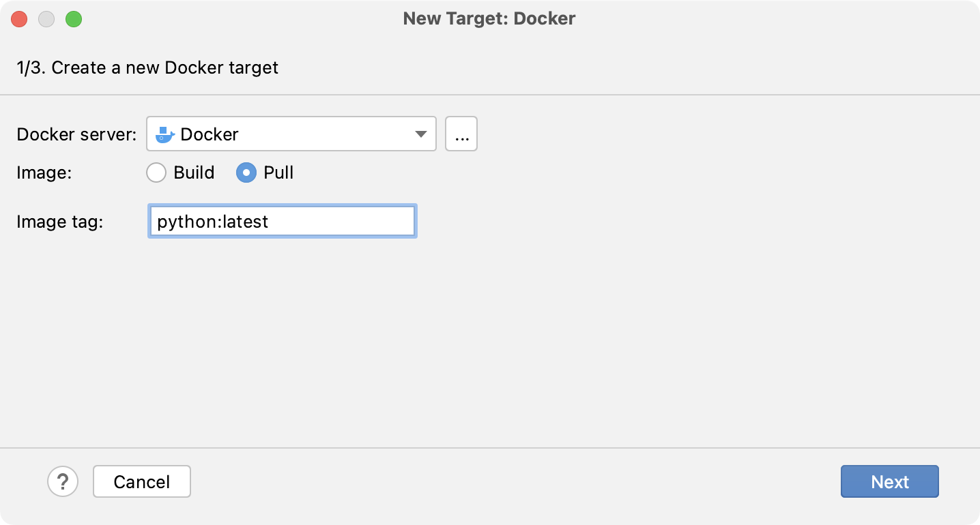Image resolution: width=980 pixels, height=525 pixels.
Task: Click Cancel to dismiss the dialog
Action: (141, 481)
